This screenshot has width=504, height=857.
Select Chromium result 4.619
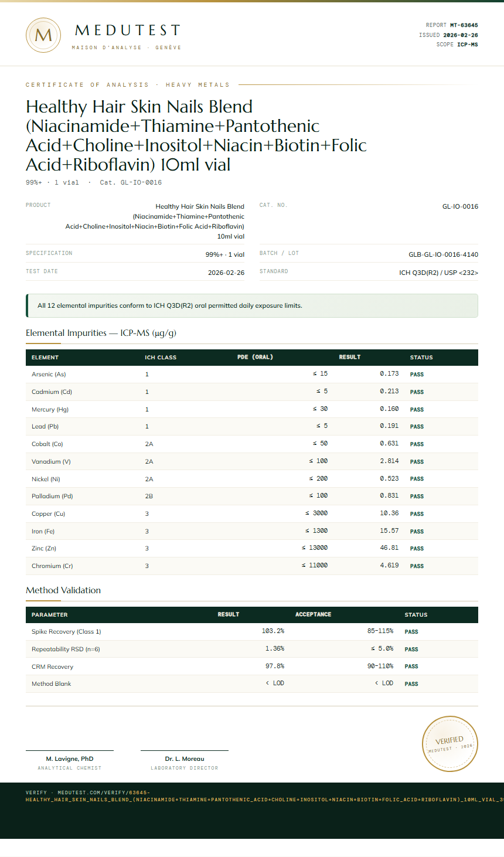[x=389, y=565]
